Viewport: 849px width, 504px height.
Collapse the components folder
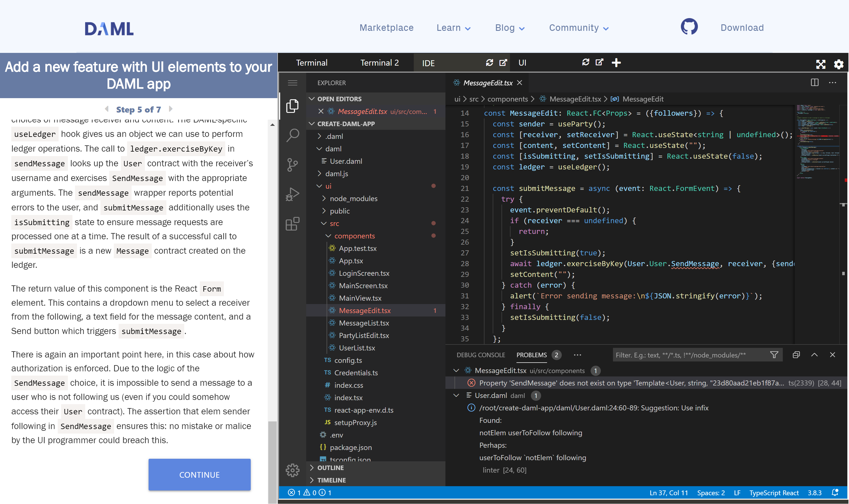[x=354, y=236]
